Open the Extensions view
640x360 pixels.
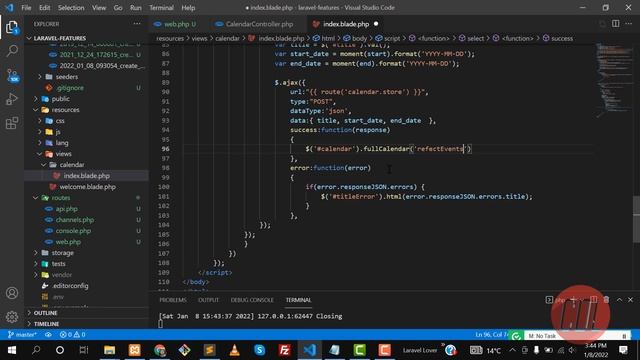[12, 123]
